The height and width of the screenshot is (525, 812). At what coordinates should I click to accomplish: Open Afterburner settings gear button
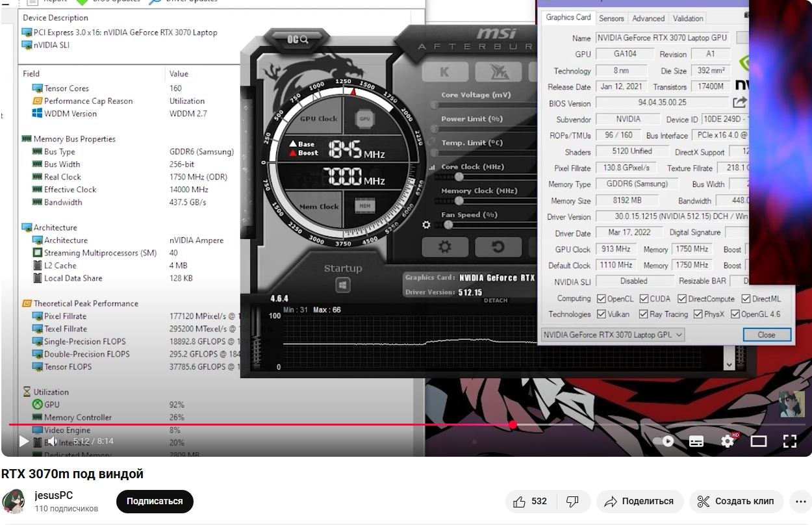click(x=445, y=247)
